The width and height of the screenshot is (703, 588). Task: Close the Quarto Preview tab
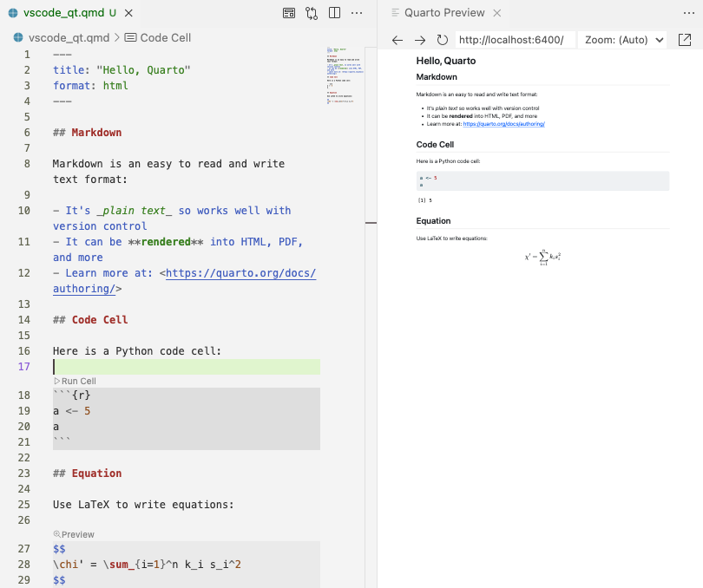click(496, 13)
